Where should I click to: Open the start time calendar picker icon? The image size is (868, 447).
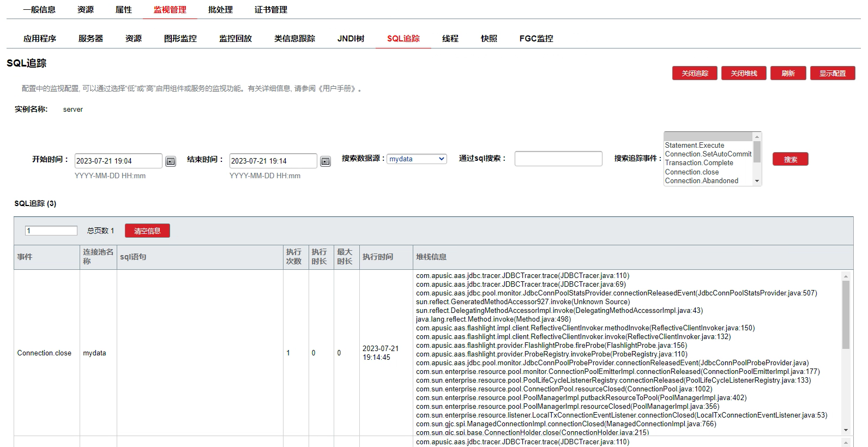pos(171,161)
